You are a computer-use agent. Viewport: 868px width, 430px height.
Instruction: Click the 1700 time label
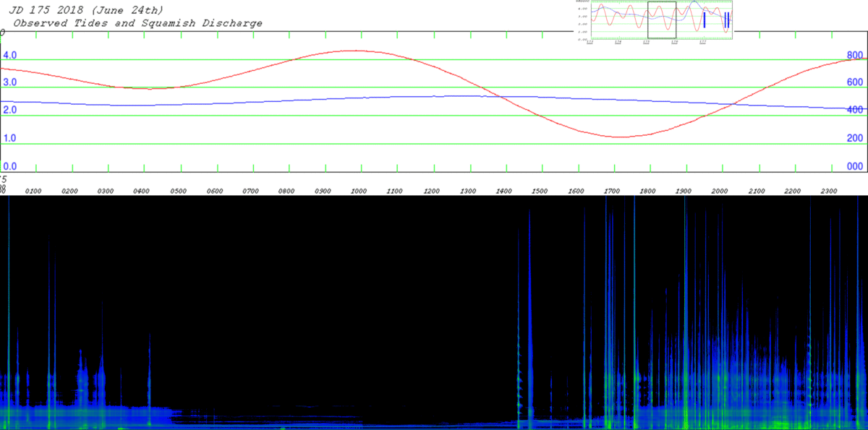(612, 191)
